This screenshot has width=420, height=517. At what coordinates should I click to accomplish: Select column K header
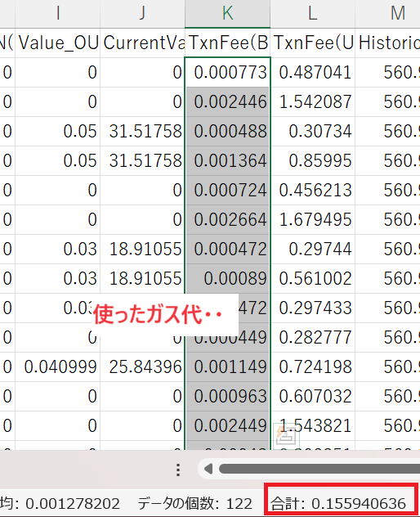228,14
